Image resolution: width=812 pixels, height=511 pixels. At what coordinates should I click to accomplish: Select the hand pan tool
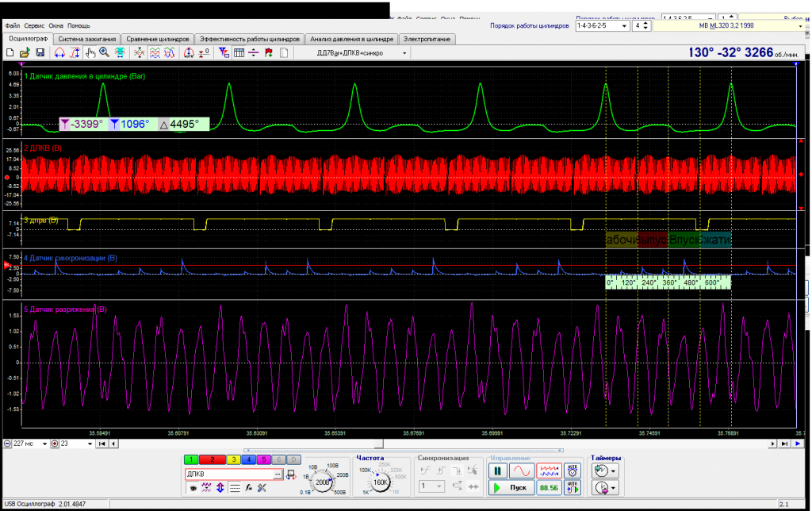coord(90,53)
